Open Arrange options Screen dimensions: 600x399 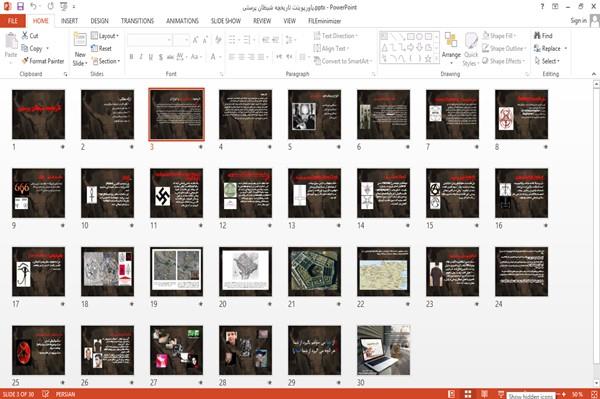coord(451,49)
